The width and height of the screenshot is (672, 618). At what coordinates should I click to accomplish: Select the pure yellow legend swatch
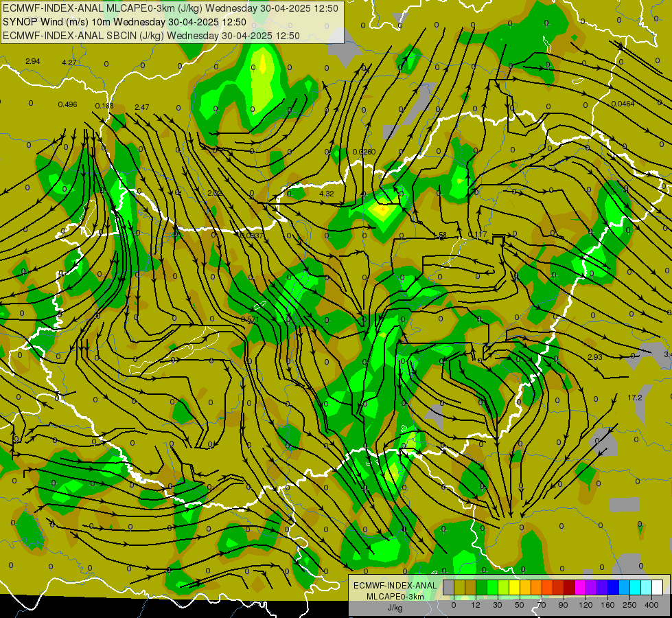[x=514, y=587]
